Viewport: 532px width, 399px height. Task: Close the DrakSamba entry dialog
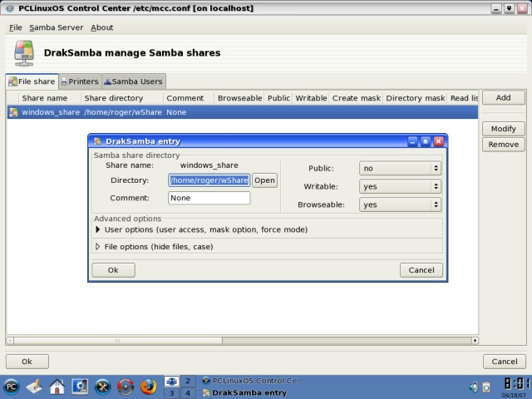click(x=438, y=141)
